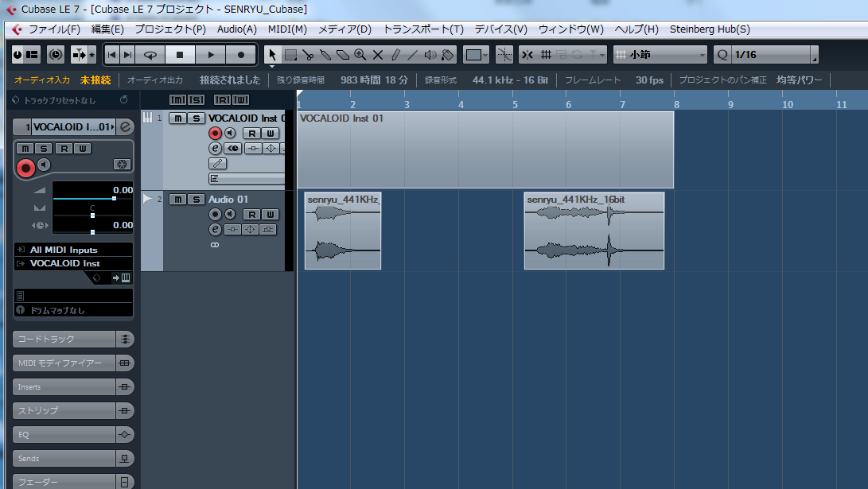Open the 編集(E) menu

pos(107,29)
